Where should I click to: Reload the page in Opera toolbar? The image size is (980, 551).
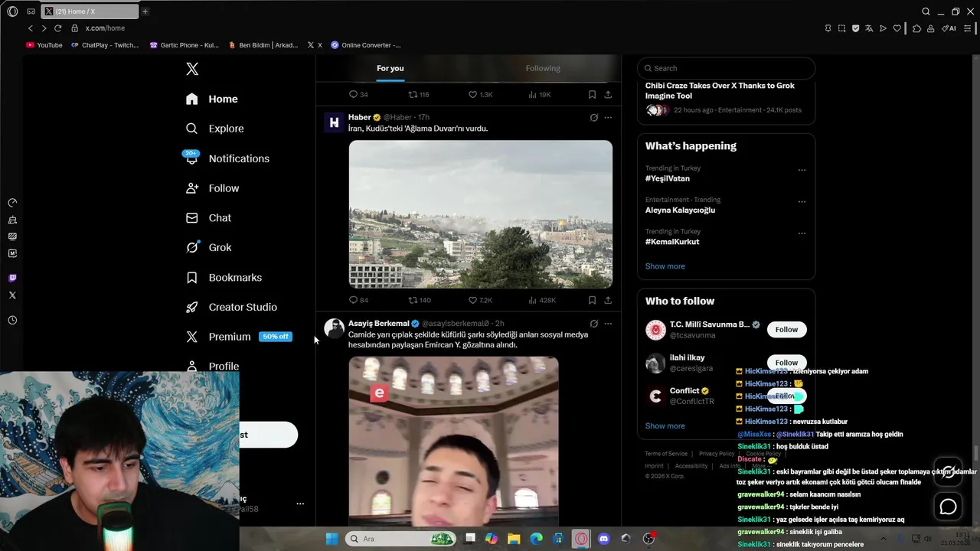pyautogui.click(x=57, y=28)
